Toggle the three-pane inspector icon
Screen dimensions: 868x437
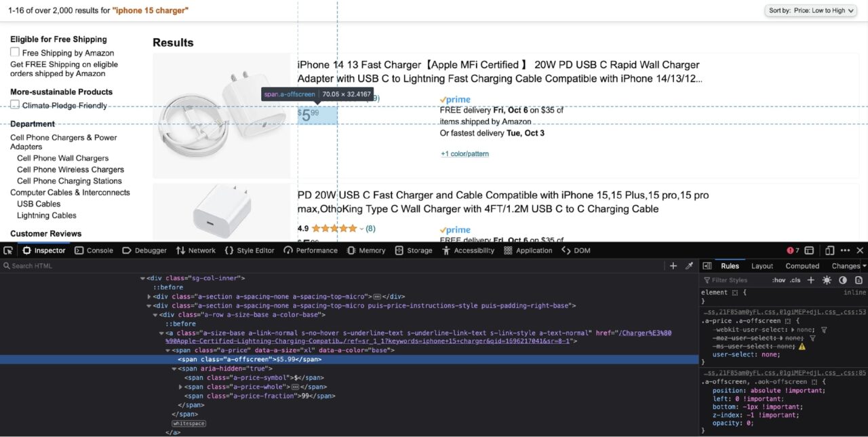[x=707, y=266]
